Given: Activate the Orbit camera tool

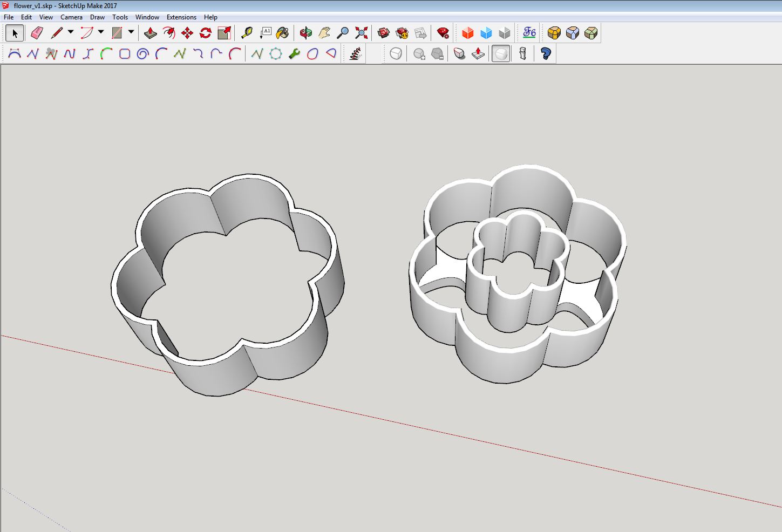Looking at the screenshot, I should coord(306,33).
